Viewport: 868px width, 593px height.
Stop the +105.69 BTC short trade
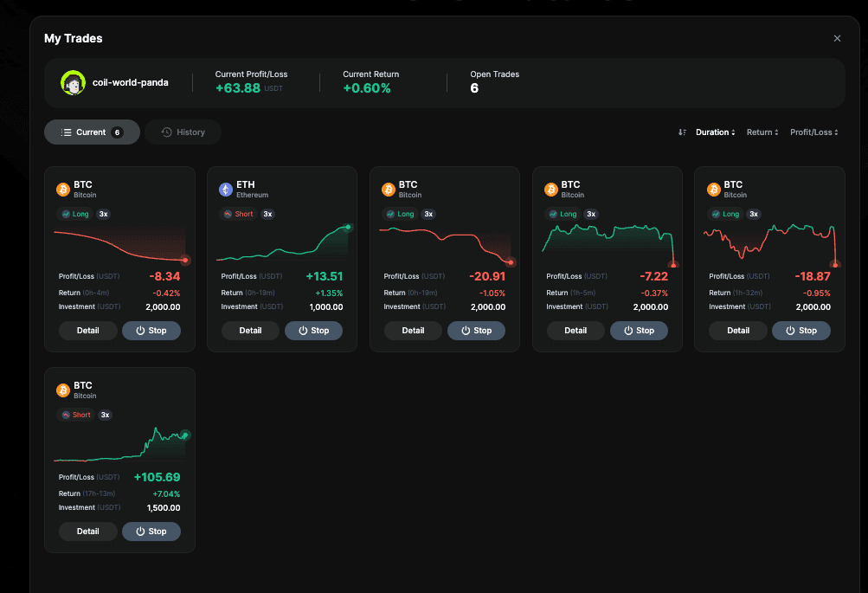tap(151, 532)
